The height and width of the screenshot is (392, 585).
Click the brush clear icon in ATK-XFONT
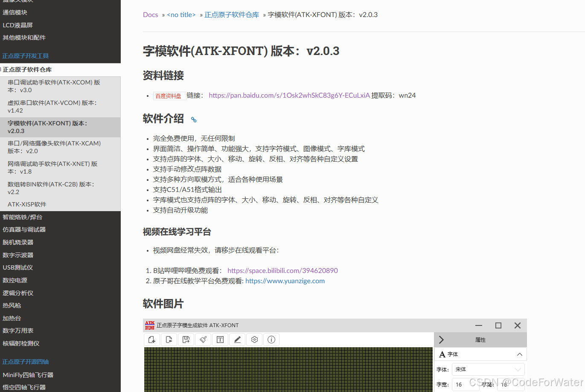point(203,340)
